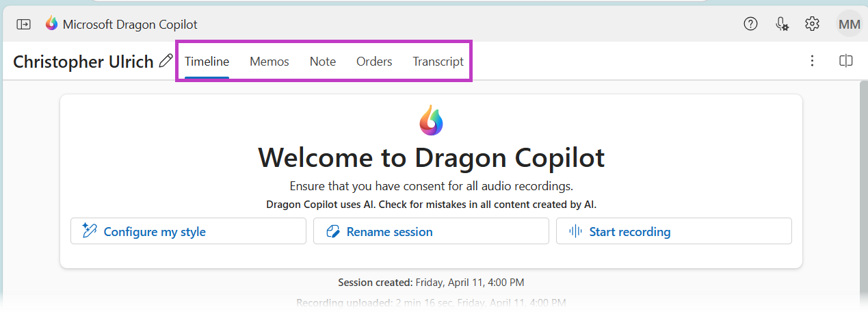Open the Settings gear icon
This screenshot has height=312, width=868.
click(812, 24)
